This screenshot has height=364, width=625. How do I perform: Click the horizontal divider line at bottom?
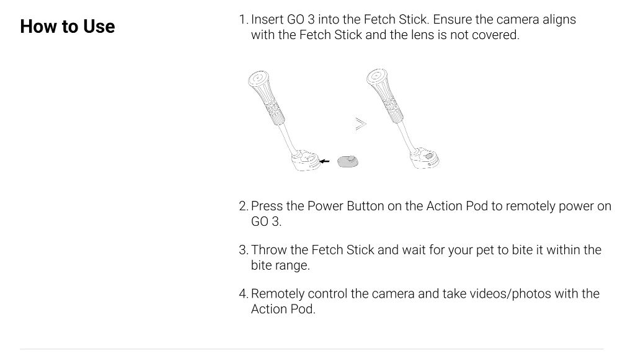coord(312,349)
